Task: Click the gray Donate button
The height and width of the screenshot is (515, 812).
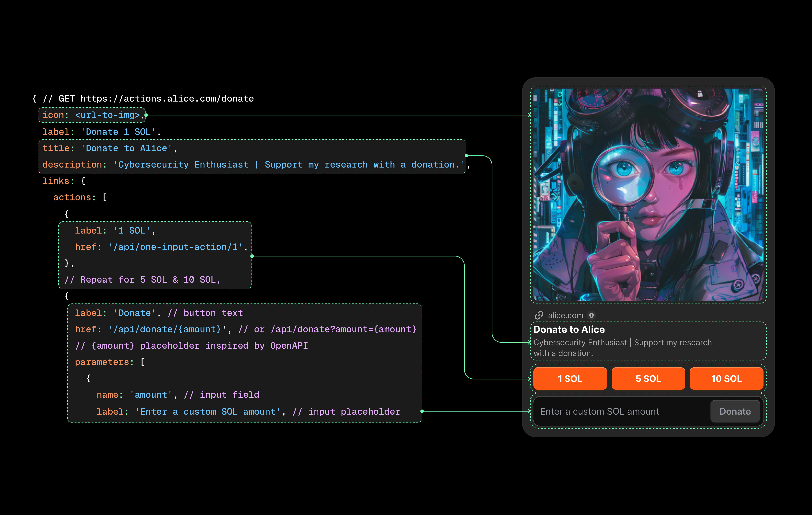Action: click(x=735, y=411)
